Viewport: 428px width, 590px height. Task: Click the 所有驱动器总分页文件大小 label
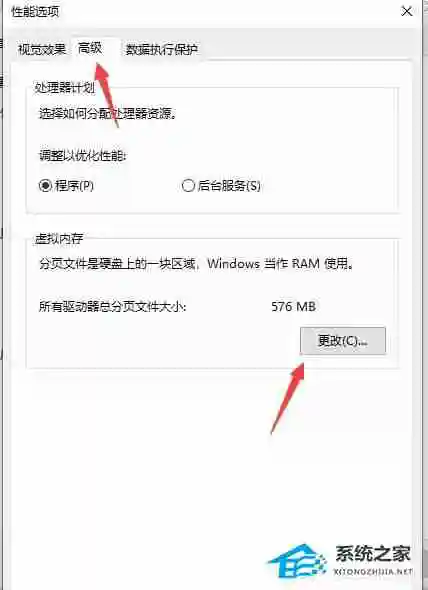(113, 307)
